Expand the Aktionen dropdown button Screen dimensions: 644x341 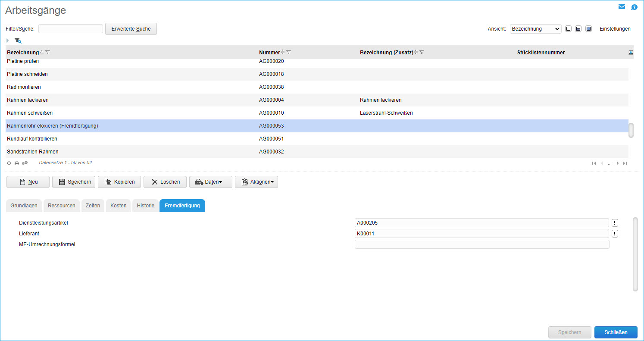tap(256, 182)
